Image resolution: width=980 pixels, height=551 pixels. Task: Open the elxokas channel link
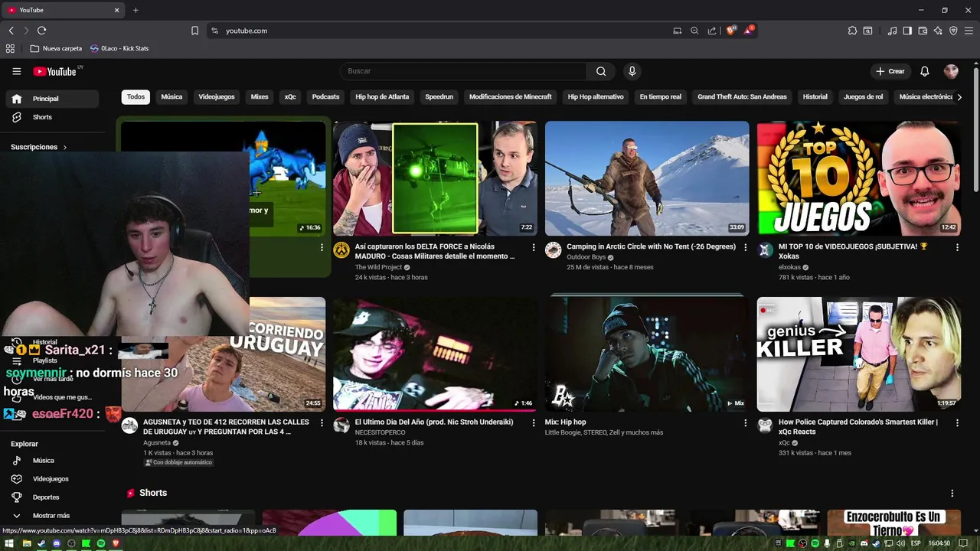point(789,267)
